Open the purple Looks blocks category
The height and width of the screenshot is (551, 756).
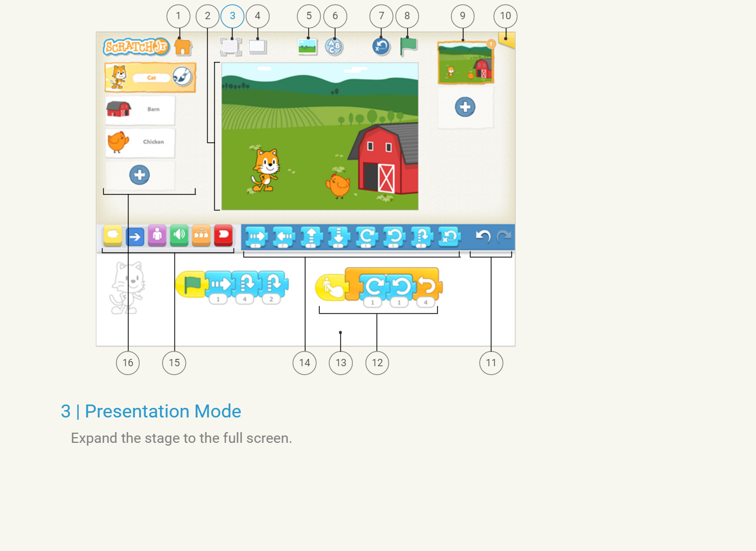pos(157,236)
